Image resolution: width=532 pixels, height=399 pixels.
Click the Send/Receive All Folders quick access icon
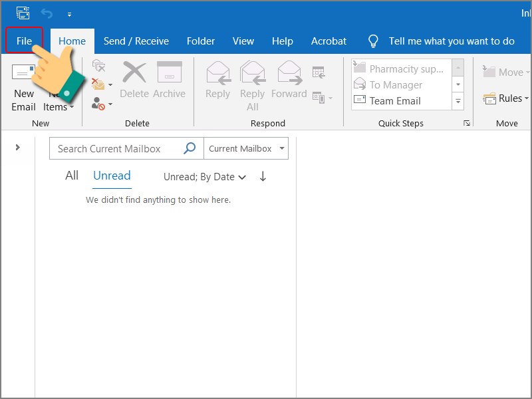[23, 13]
